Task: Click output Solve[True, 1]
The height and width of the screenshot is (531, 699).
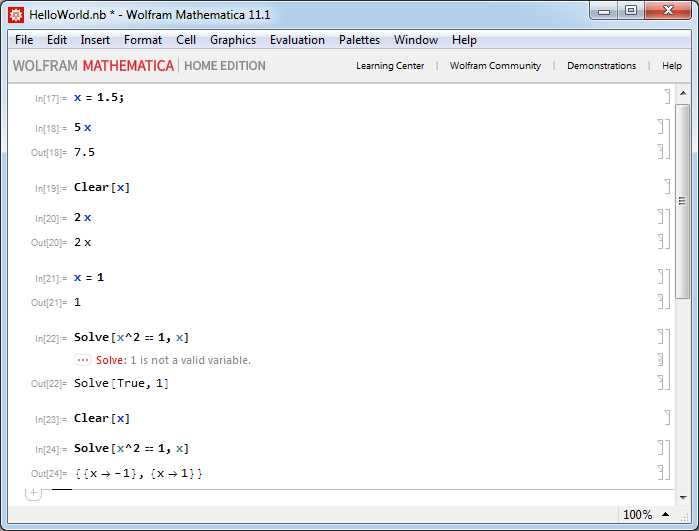Action: tap(121, 383)
